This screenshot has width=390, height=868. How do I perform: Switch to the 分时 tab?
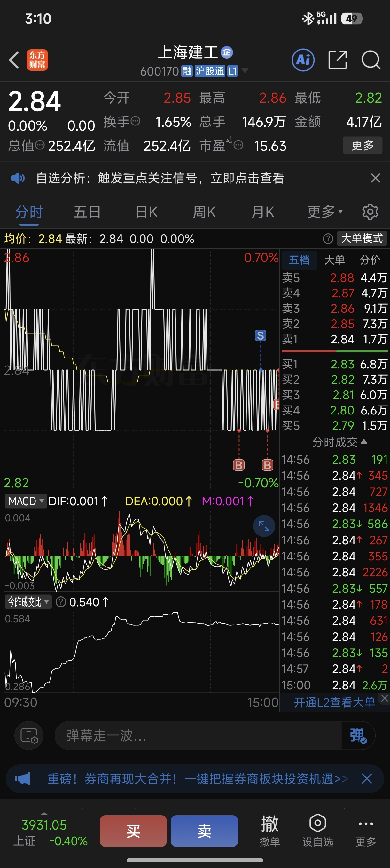(29, 212)
